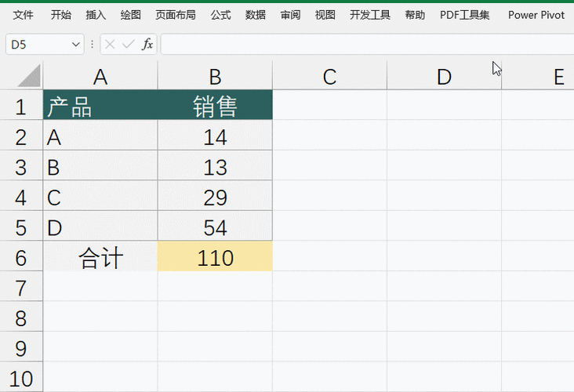Viewport: 574px width, 392px height.
Task: Select row 3 header
Action: pyautogui.click(x=21, y=165)
